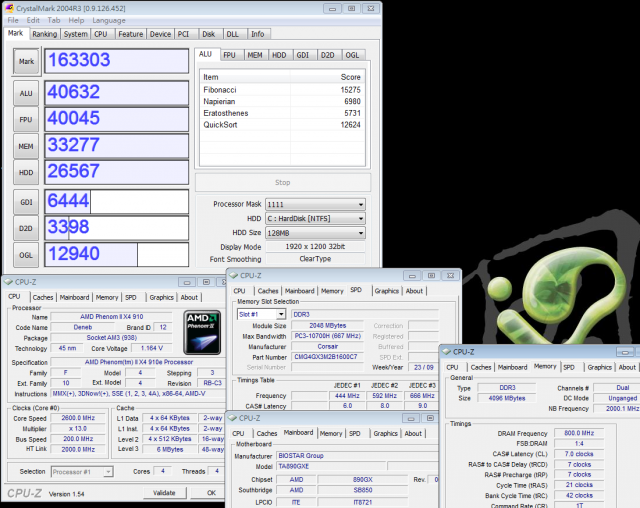Open the Disk tab in CrystalMark
The image size is (640, 508).
point(209,34)
